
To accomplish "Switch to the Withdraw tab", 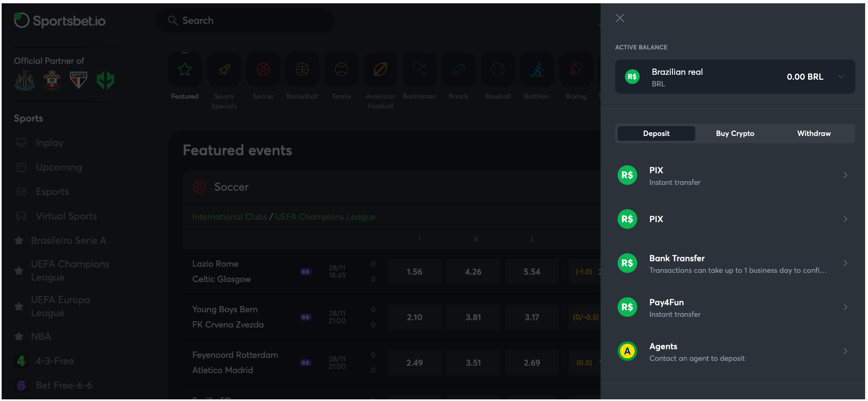I will (814, 134).
